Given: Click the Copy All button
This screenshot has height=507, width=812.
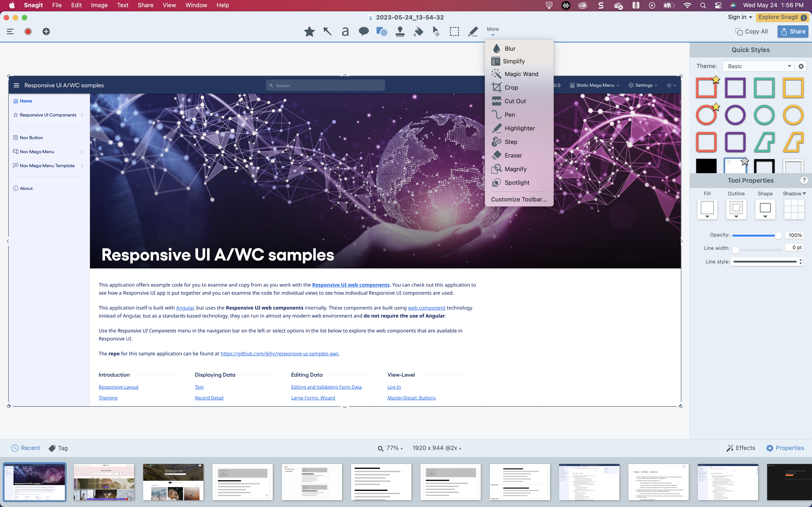Looking at the screenshot, I should point(751,31).
